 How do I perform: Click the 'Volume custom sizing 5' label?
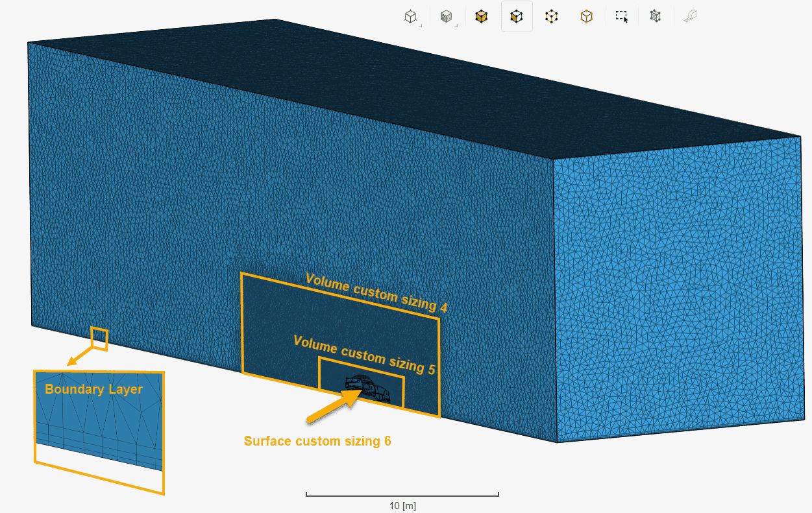click(363, 355)
